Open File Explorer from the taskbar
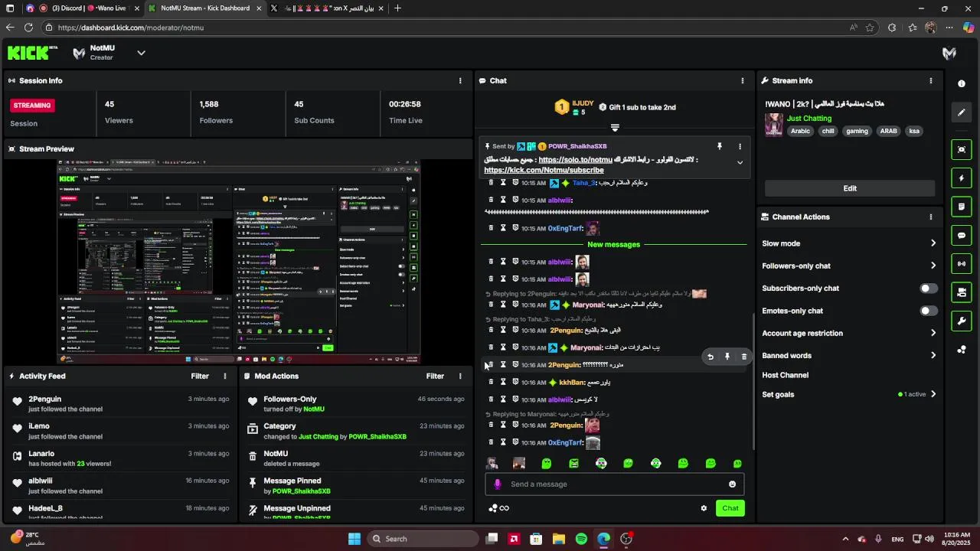The width and height of the screenshot is (980, 551). pyautogui.click(x=559, y=539)
